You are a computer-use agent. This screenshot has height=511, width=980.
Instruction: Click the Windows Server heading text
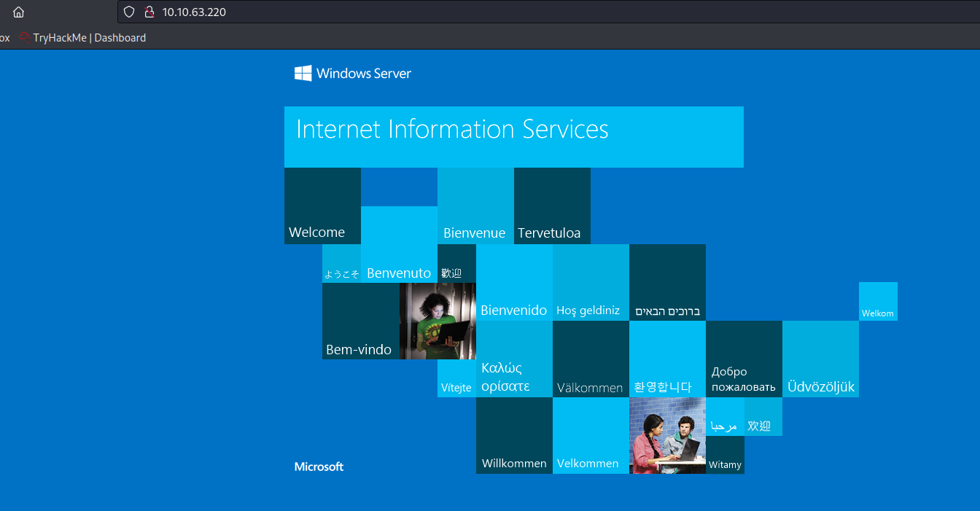[364, 74]
